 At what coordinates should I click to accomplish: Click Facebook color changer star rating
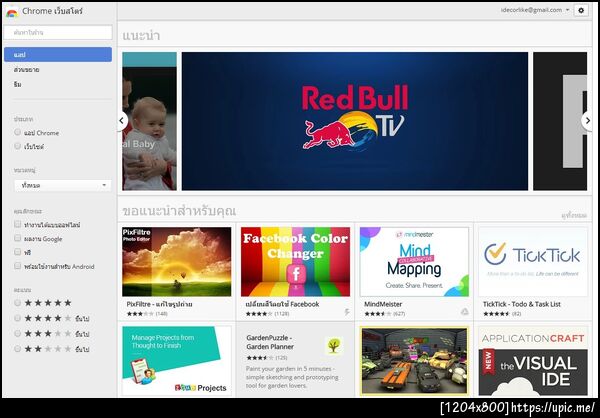pyautogui.click(x=259, y=314)
